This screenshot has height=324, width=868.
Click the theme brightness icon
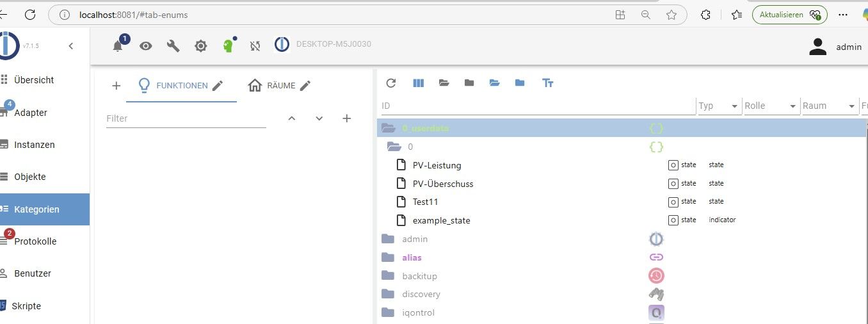(x=201, y=46)
